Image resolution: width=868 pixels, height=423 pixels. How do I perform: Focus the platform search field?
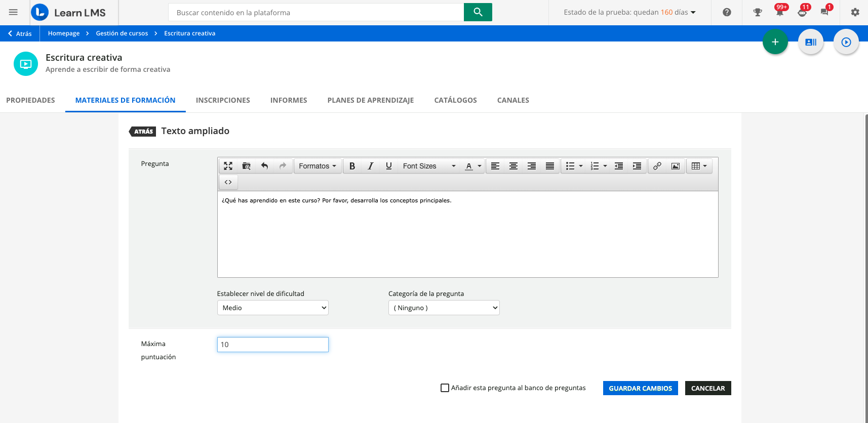(316, 12)
